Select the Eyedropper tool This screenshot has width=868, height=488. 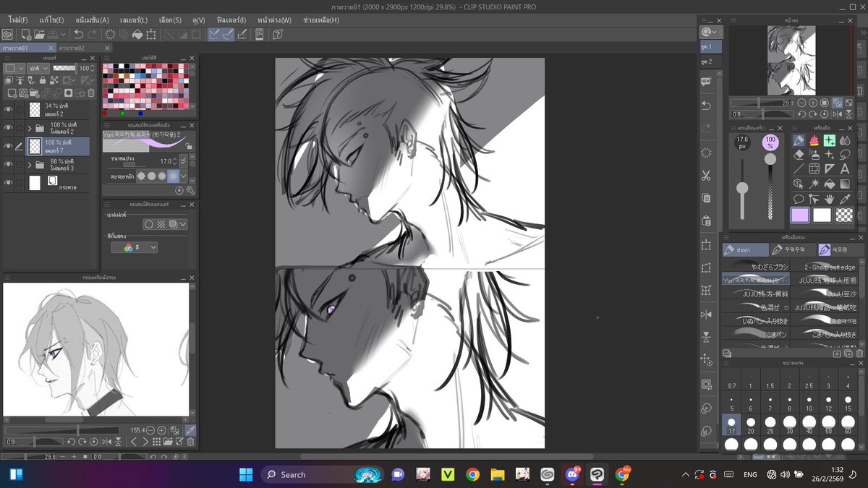pos(844,199)
